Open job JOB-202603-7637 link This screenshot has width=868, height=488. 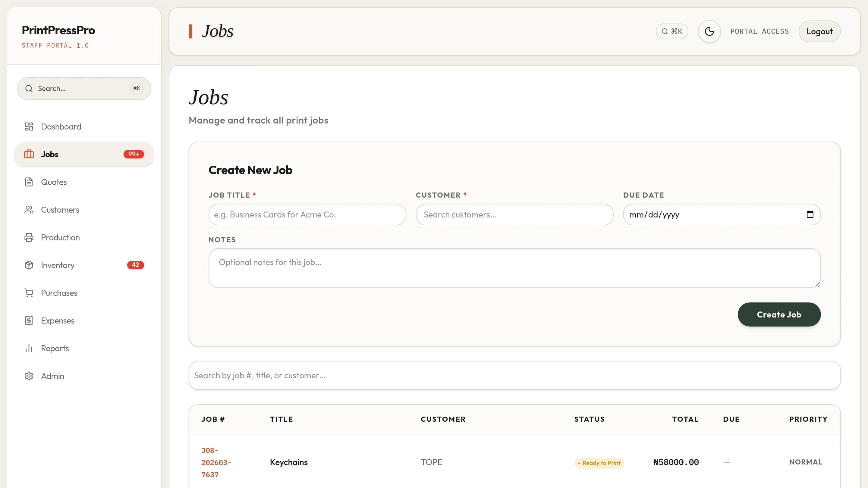[x=216, y=462]
